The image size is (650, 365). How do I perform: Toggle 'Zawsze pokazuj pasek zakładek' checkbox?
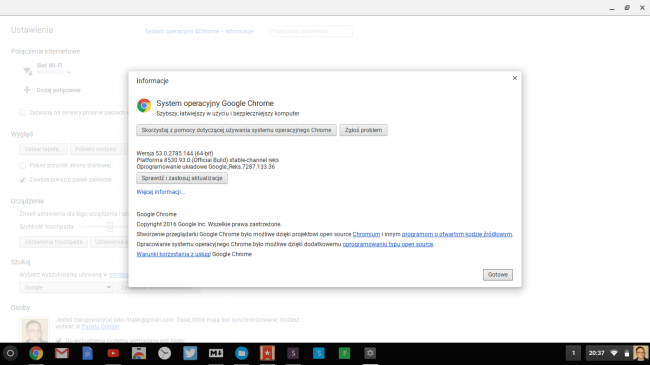coord(22,180)
